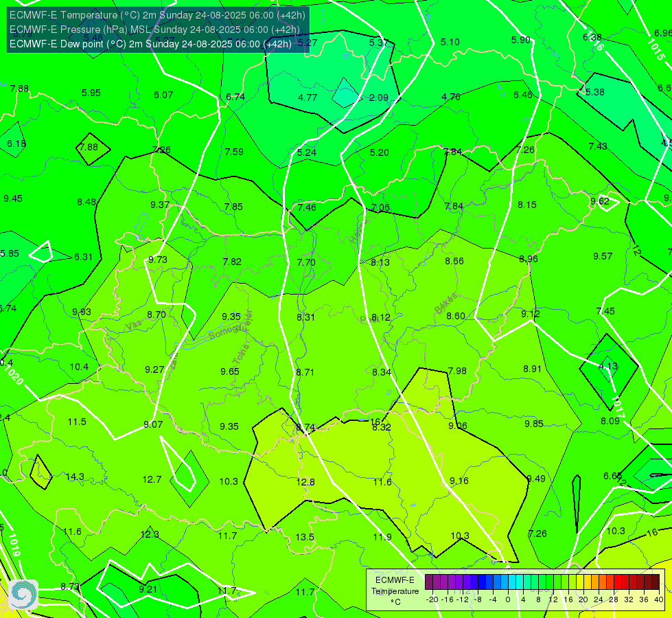Click the dark red 40 swatch in legend

point(656,582)
